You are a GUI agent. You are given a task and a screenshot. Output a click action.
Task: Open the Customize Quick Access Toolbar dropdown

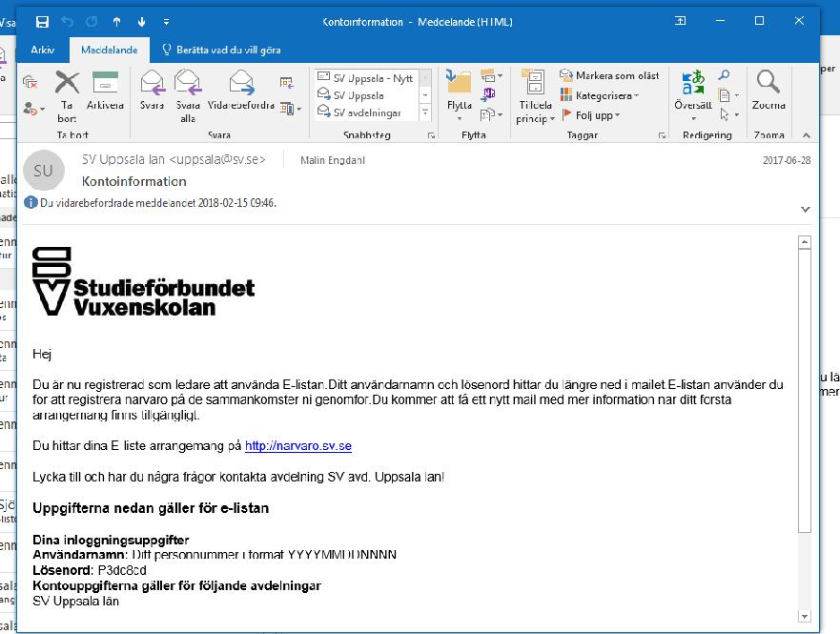(x=166, y=22)
